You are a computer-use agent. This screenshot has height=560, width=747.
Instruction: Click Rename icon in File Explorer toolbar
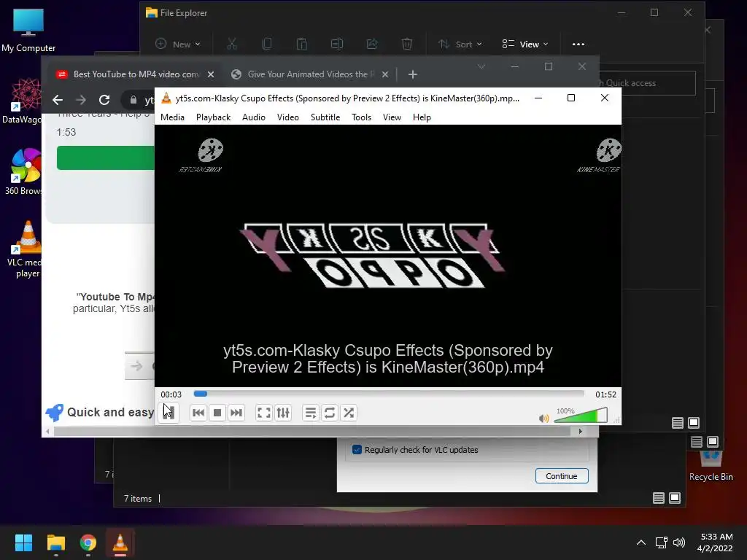click(x=337, y=44)
